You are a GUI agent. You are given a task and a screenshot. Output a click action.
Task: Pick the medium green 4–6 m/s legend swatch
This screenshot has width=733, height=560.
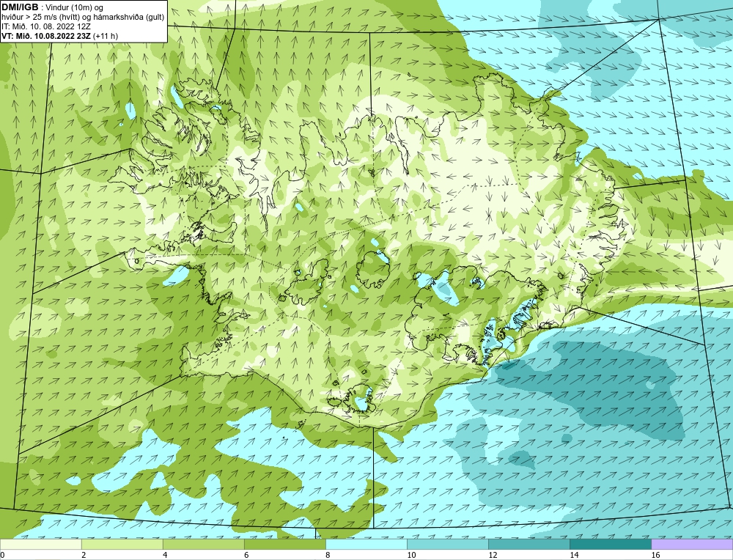(x=203, y=544)
